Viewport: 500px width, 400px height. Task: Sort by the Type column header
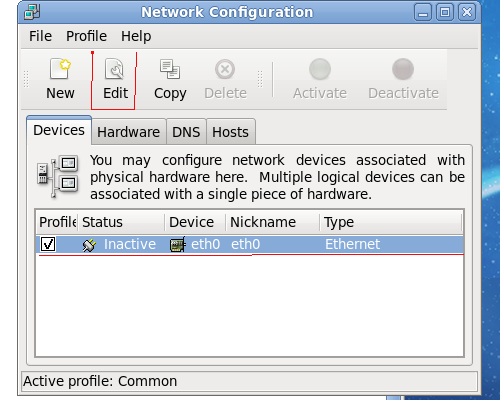pos(391,222)
